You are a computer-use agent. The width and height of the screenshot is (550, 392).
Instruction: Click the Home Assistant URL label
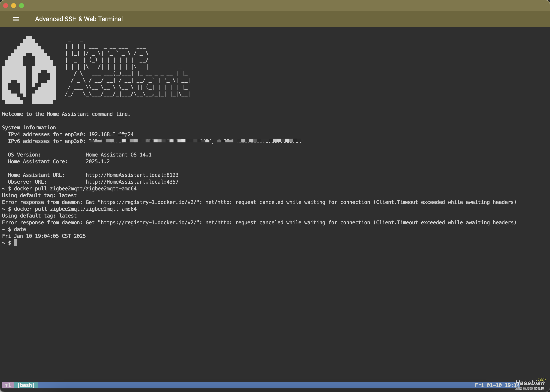[36, 175]
